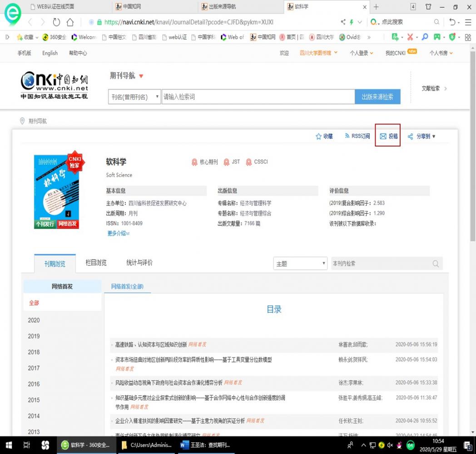Viewport: 476px width, 454px height.
Task: Select year 2016 in the issue list
Action: pyautogui.click(x=34, y=384)
